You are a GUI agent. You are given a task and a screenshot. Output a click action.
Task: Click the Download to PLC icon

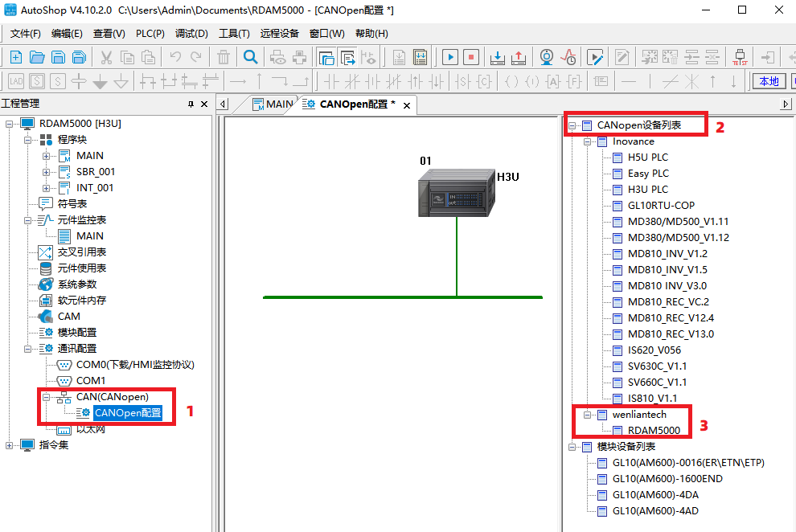pyautogui.click(x=498, y=57)
